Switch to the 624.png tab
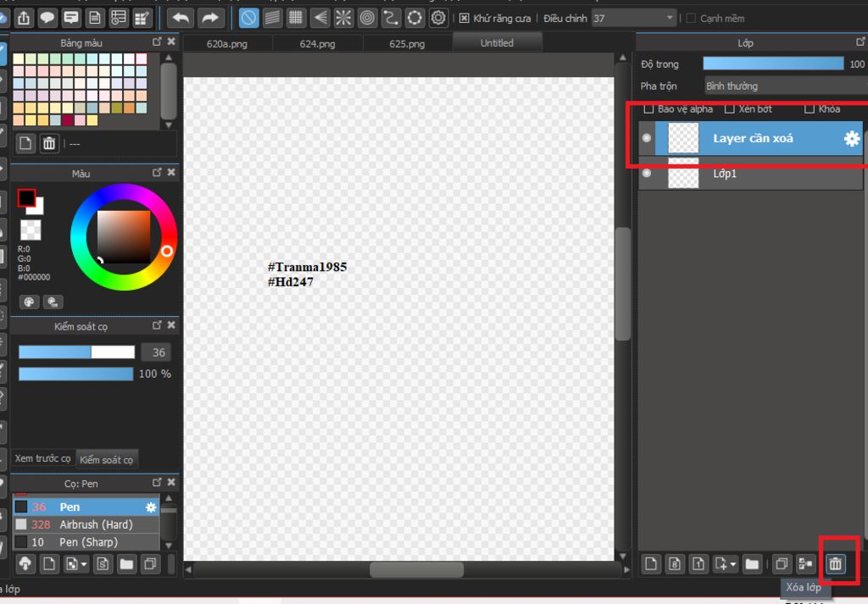Viewport: 868px width, 604px height. point(317,44)
